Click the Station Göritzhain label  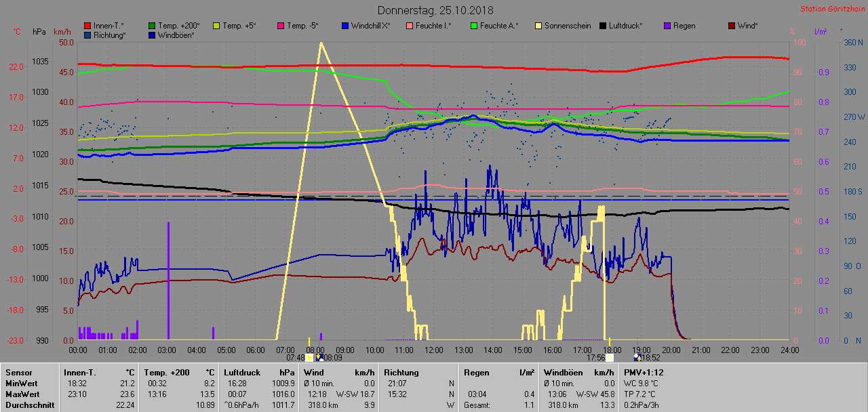(831, 9)
